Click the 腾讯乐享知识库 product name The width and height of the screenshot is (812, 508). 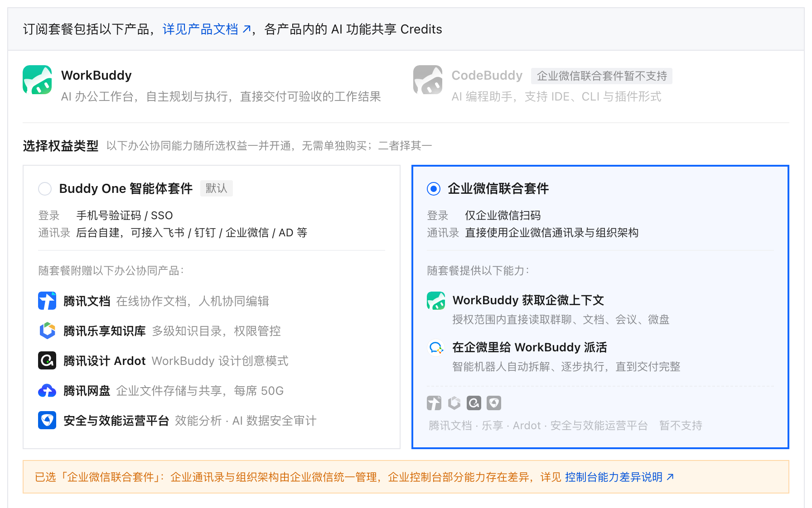(x=105, y=331)
